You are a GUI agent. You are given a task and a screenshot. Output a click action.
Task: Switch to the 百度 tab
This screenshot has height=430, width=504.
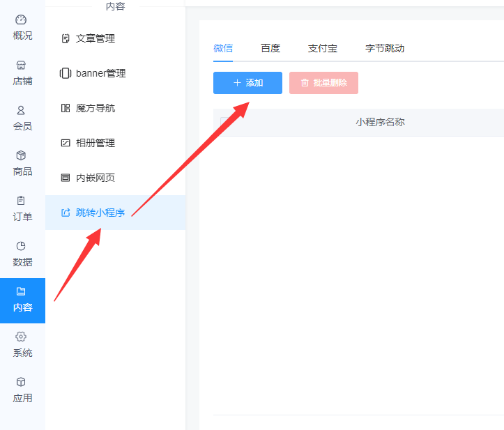(270, 48)
